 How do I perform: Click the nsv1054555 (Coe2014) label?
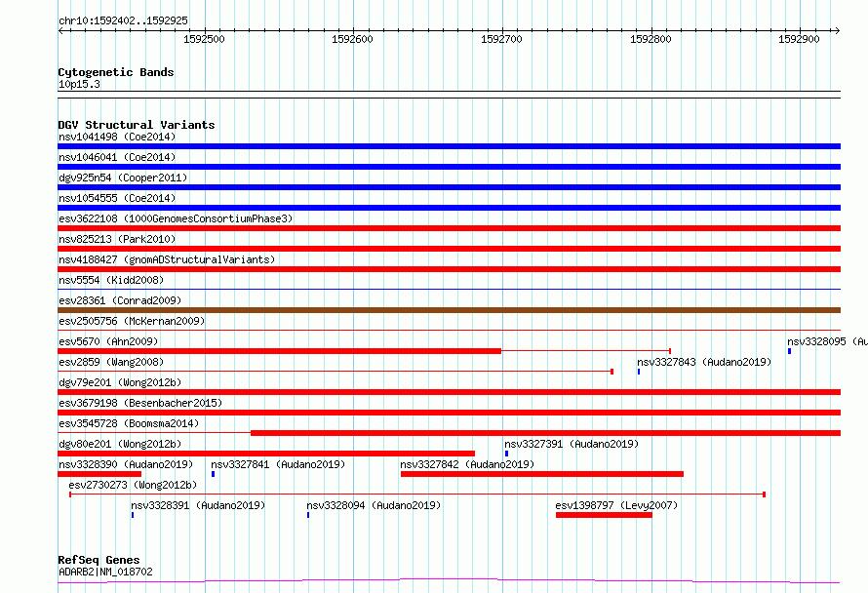coord(117,198)
